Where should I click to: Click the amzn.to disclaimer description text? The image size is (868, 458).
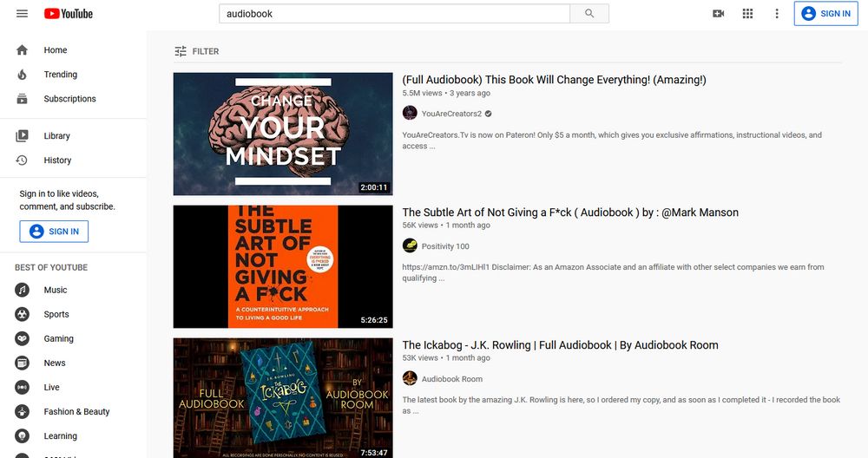click(614, 272)
